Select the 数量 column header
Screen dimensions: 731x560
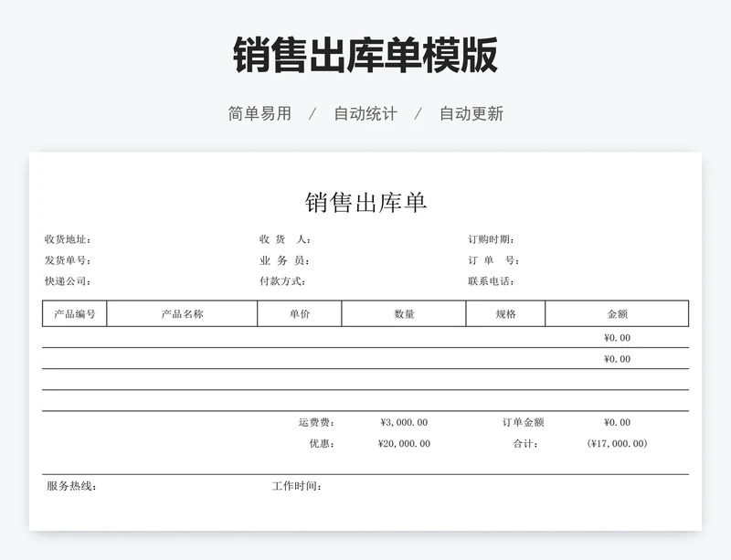[x=404, y=314]
